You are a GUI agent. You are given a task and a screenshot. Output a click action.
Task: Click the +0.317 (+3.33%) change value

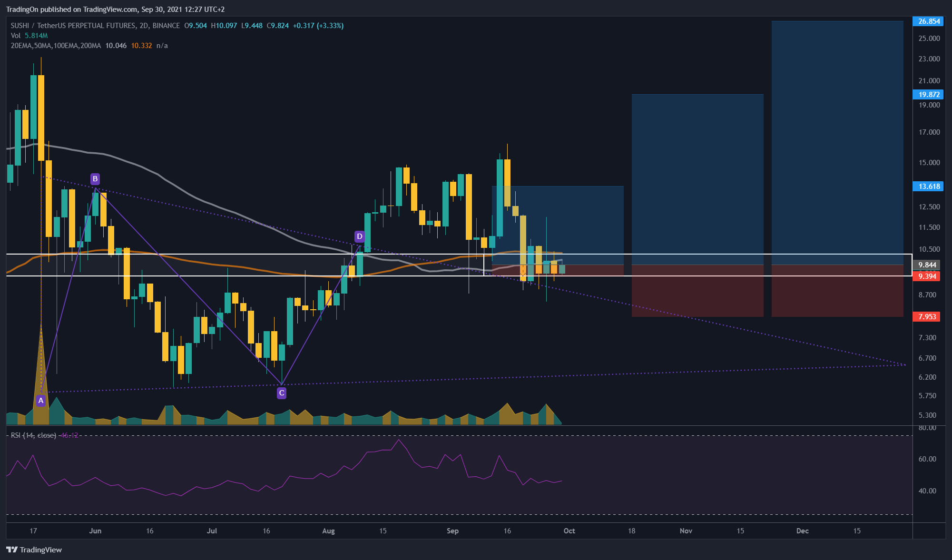pyautogui.click(x=318, y=26)
